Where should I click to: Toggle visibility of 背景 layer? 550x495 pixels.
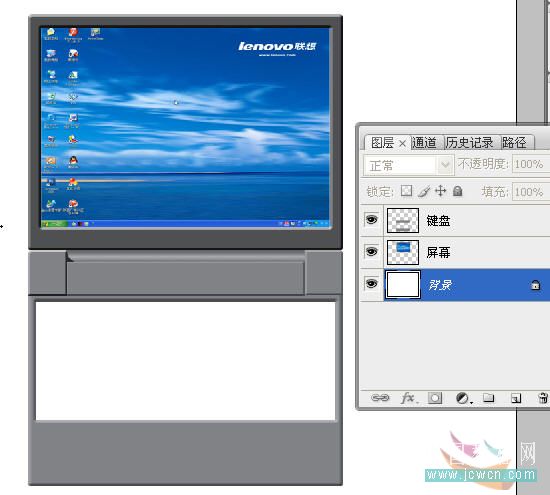[372, 283]
